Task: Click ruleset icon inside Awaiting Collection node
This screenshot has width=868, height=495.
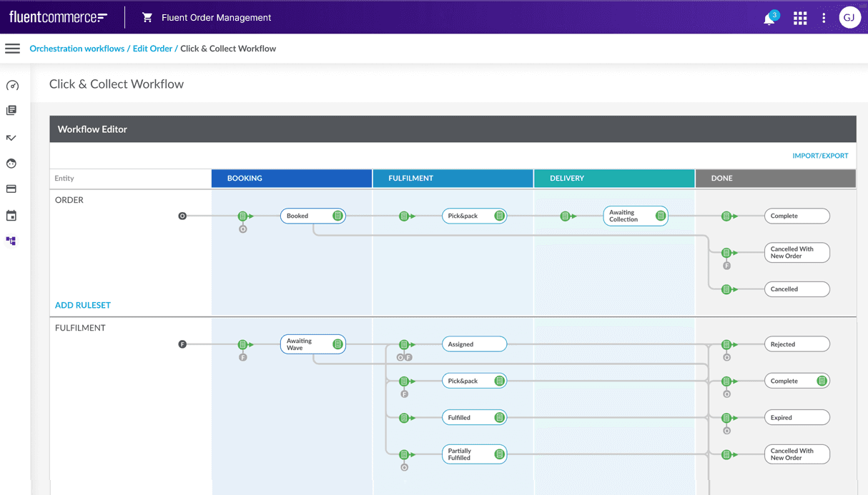Action: (661, 216)
